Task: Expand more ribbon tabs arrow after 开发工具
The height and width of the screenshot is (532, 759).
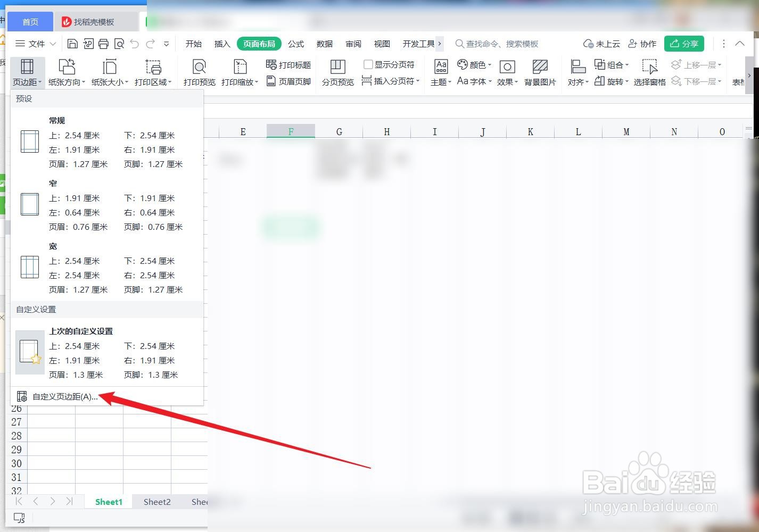Action: 440,44
